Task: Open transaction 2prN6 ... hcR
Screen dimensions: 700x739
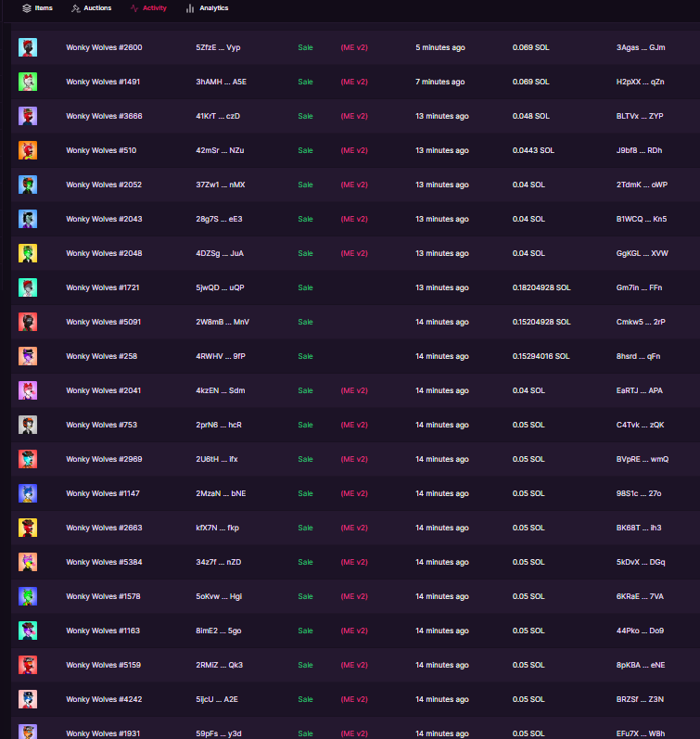Action: 219,425
